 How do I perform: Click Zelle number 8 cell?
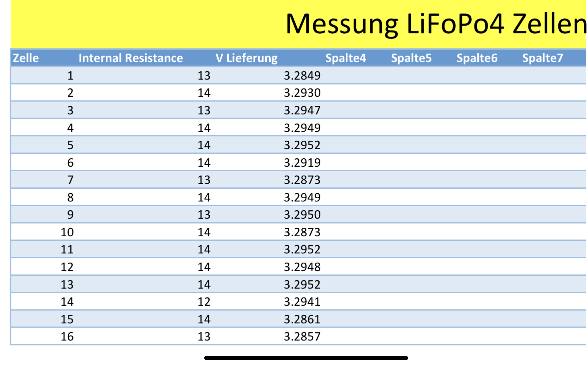tap(71, 197)
